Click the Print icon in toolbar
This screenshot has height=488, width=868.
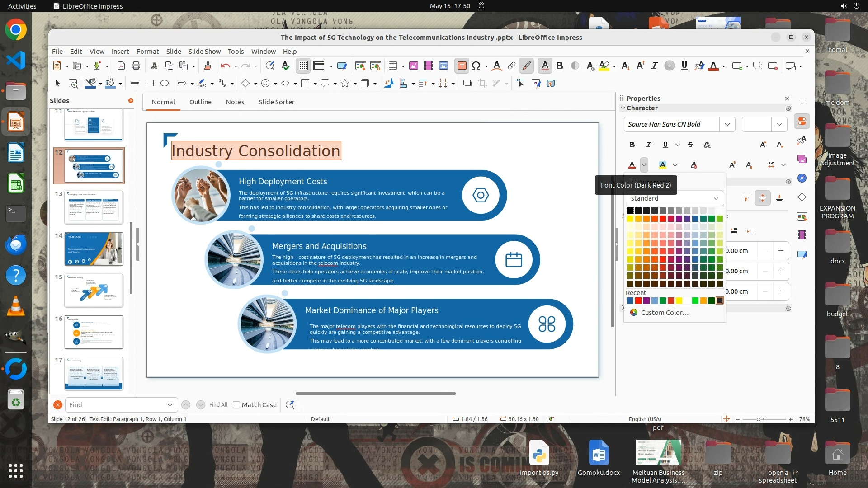(x=136, y=66)
